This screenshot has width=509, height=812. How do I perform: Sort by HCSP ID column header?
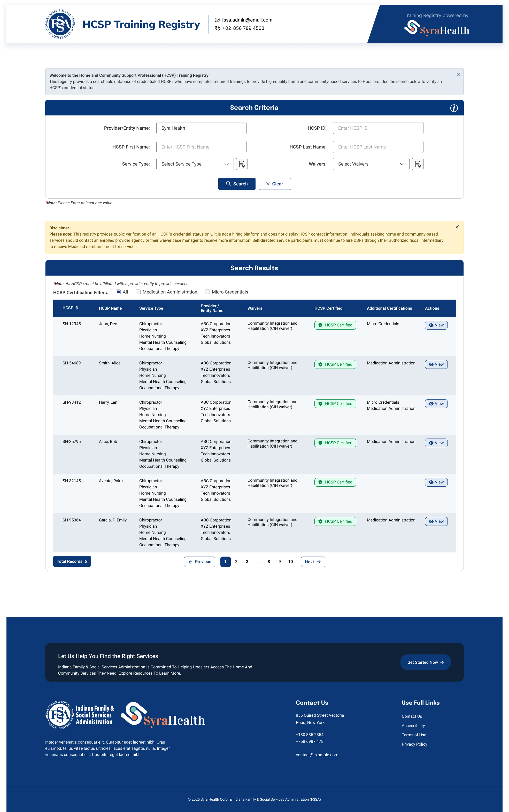pyautogui.click(x=70, y=308)
